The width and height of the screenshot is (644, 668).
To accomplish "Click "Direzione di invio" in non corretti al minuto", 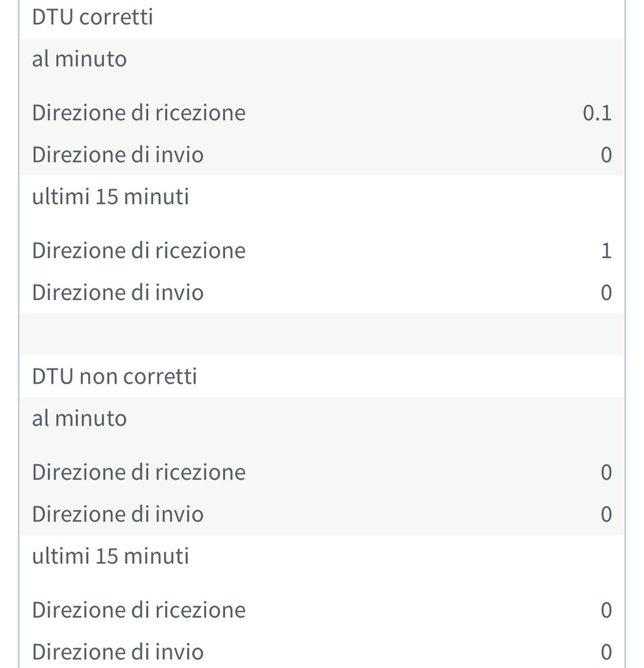I will point(118,514).
